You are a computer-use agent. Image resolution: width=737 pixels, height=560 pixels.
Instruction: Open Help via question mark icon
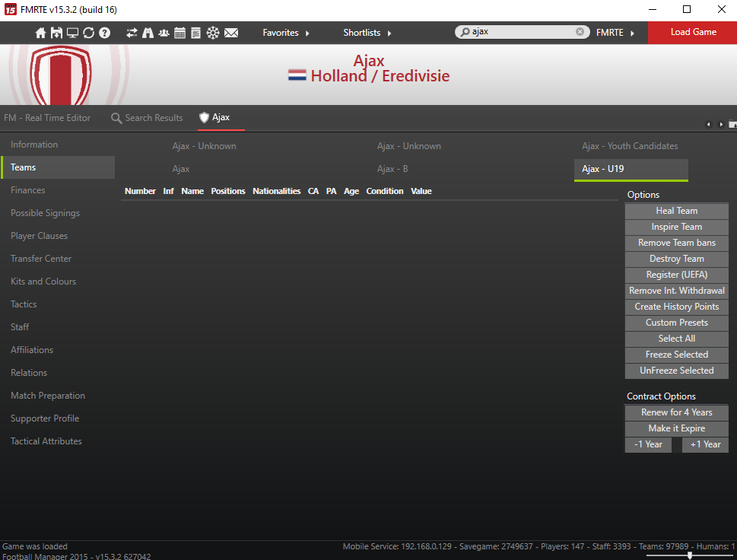coord(104,33)
